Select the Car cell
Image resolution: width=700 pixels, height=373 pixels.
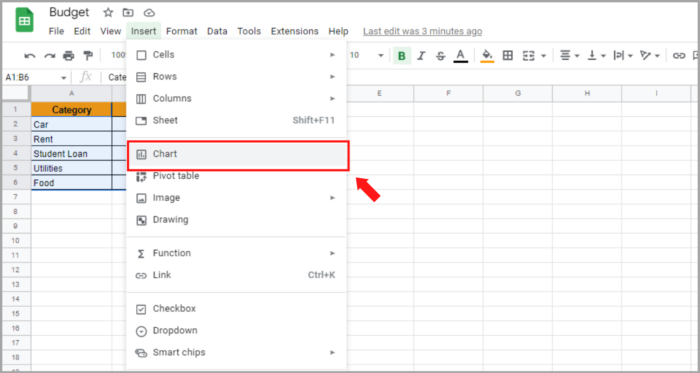click(x=71, y=124)
